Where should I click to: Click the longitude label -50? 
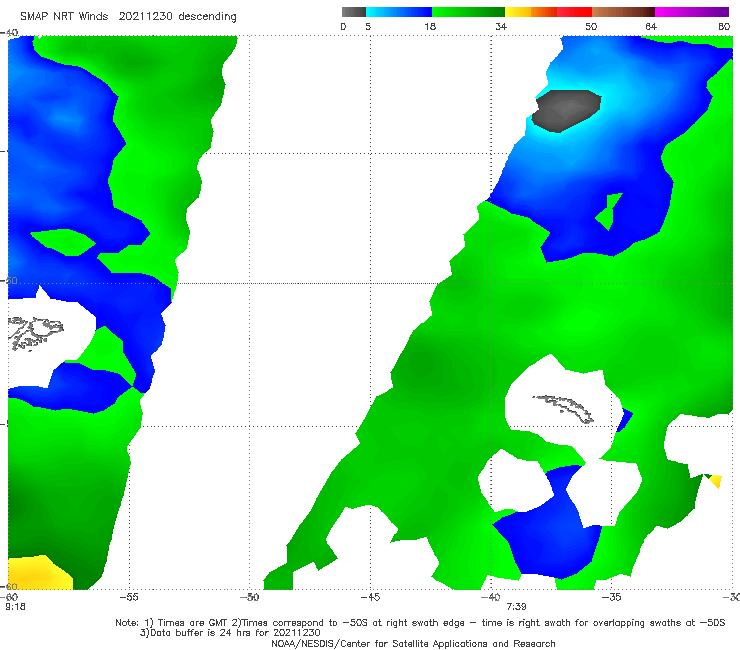pos(250,597)
